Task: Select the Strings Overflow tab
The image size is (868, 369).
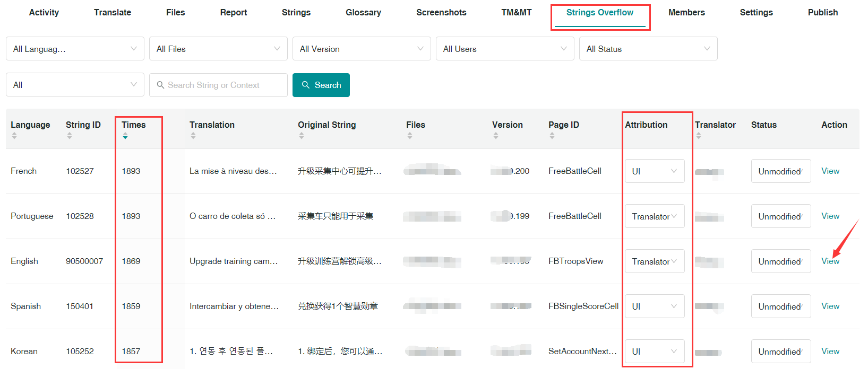Action: coord(600,12)
